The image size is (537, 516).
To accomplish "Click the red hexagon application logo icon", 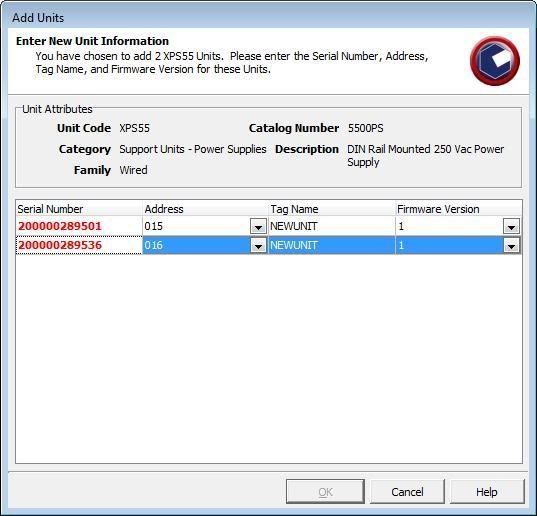I will [x=495, y=61].
